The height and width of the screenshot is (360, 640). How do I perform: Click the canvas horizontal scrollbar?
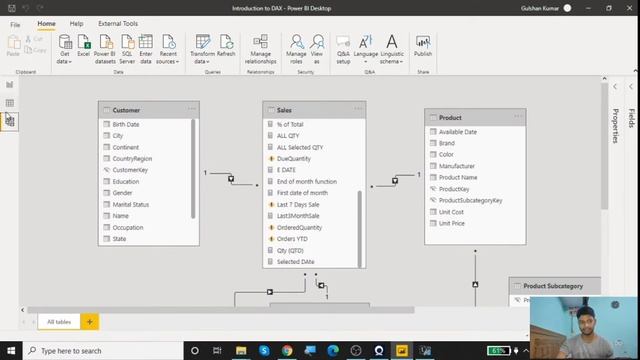221,310
